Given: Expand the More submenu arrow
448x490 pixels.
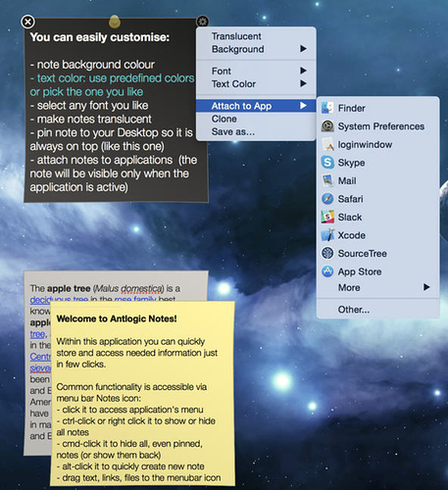Looking at the screenshot, I should [x=426, y=287].
